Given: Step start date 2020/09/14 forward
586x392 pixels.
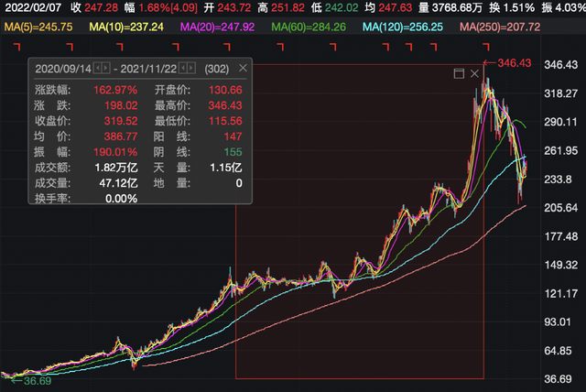Looking at the screenshot, I should [107, 69].
